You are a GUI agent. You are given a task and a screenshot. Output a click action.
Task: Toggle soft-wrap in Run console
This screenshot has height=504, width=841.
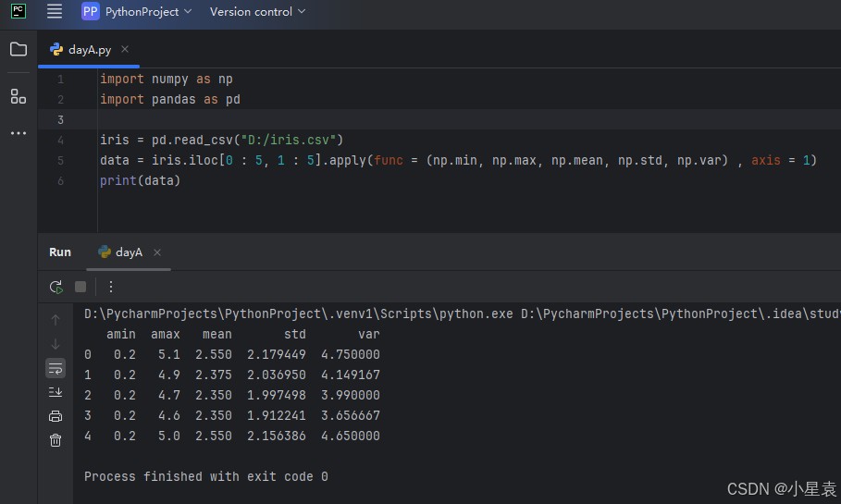(x=56, y=368)
